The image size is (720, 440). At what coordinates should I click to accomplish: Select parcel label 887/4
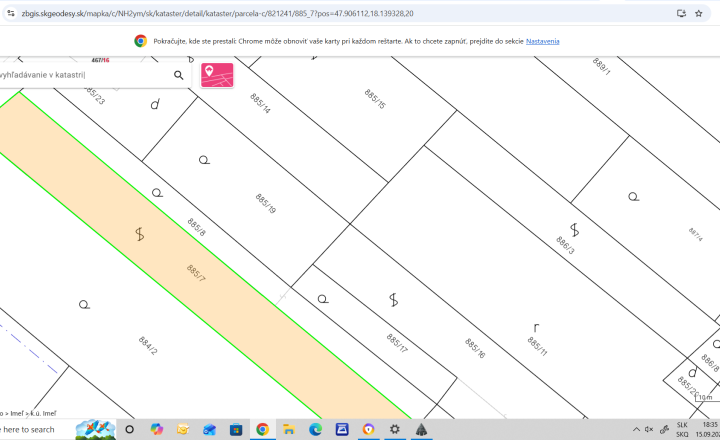695,234
